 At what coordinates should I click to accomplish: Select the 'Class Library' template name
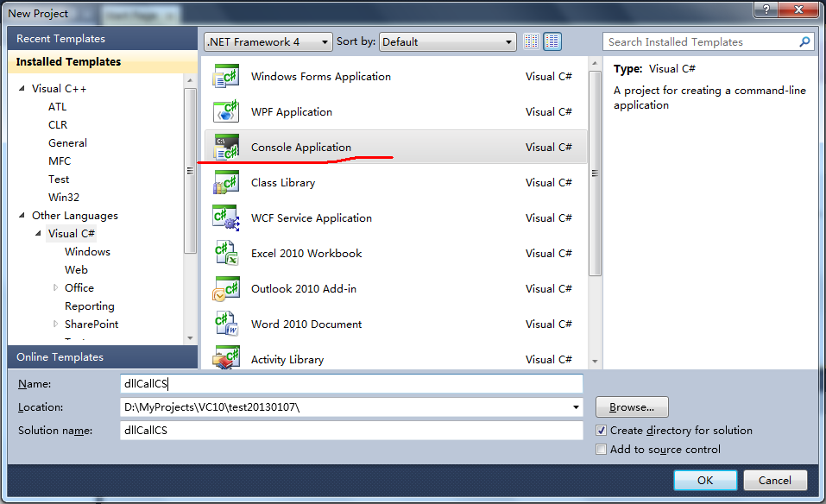pyautogui.click(x=283, y=182)
